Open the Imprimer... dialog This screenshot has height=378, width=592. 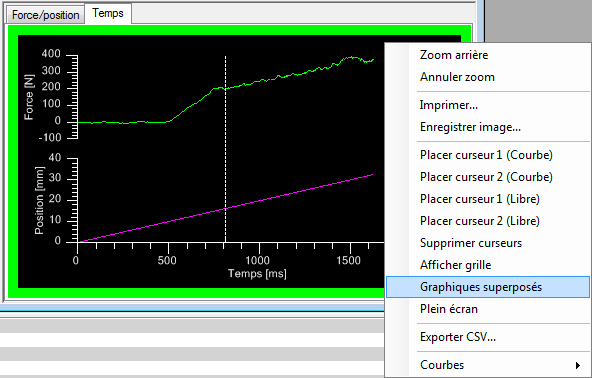click(x=487, y=105)
